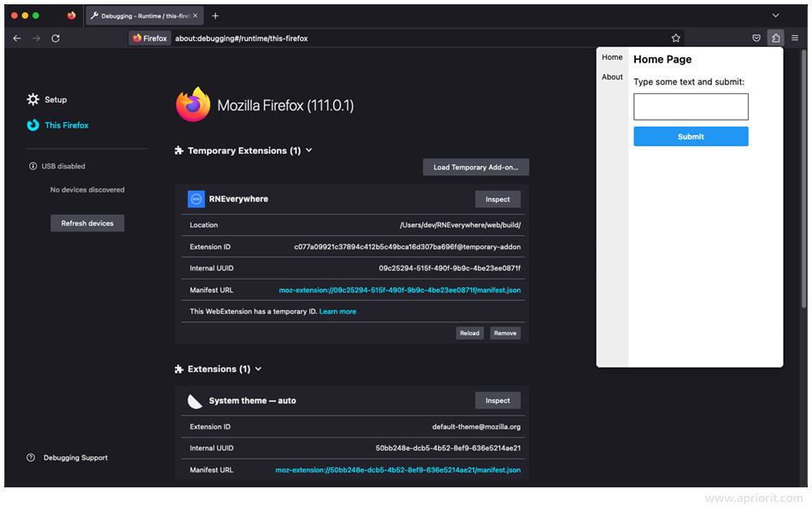Go back with the back arrow
This screenshot has height=513, width=812.
pyautogui.click(x=17, y=38)
